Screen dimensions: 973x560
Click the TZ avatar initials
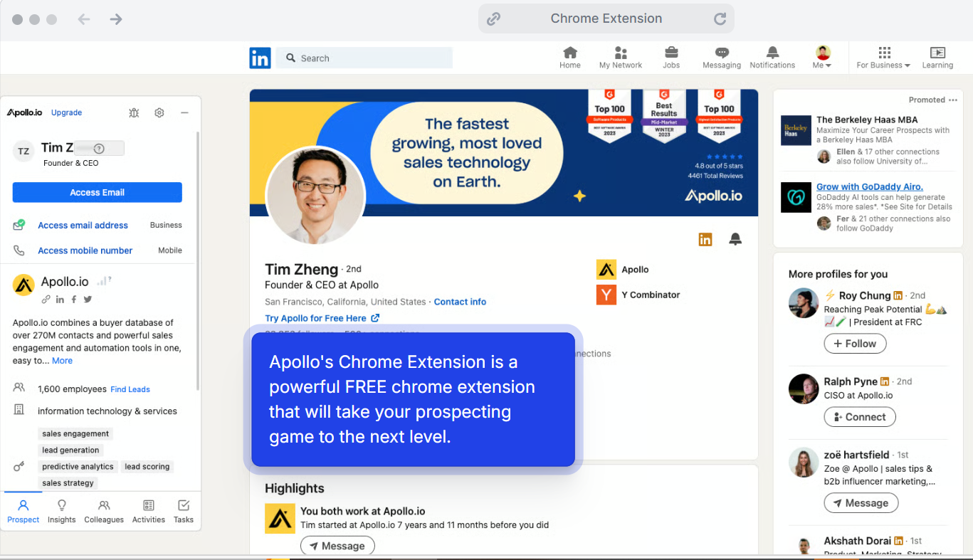pos(23,152)
